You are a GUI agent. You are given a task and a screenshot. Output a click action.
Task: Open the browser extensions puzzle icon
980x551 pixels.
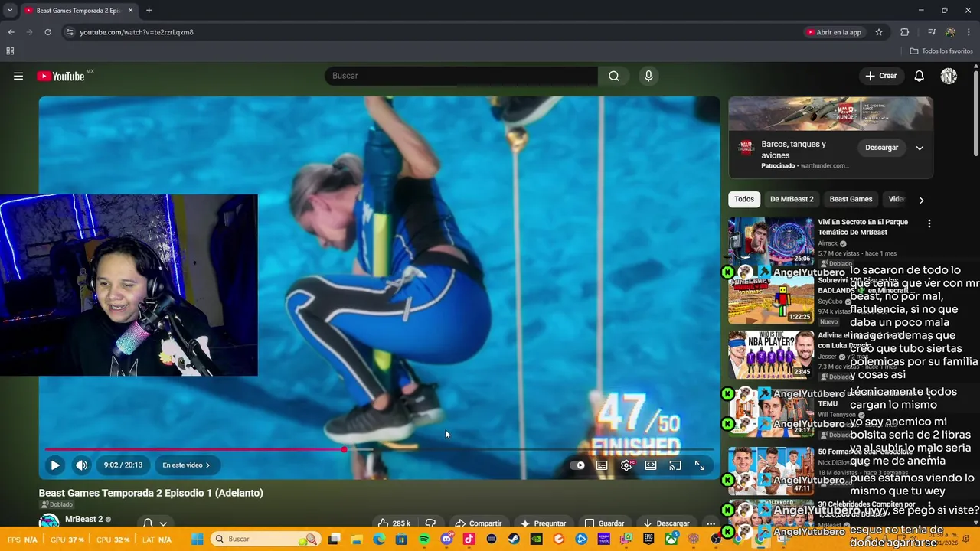905,32
